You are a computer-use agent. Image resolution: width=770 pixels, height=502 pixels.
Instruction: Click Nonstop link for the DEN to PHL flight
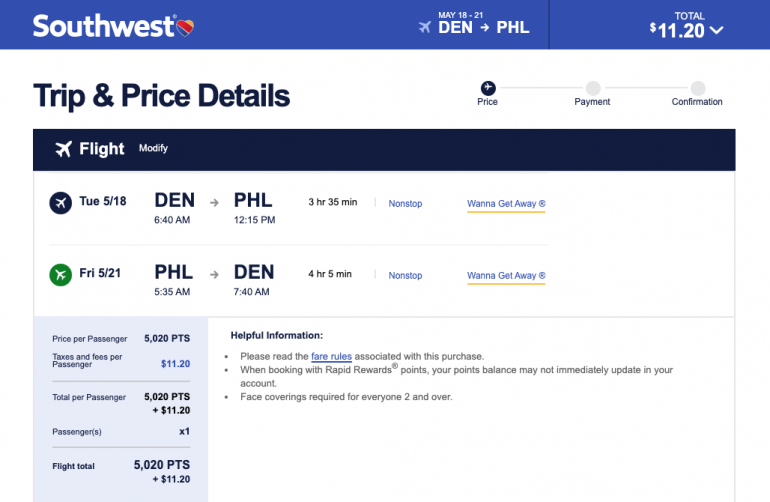(405, 204)
